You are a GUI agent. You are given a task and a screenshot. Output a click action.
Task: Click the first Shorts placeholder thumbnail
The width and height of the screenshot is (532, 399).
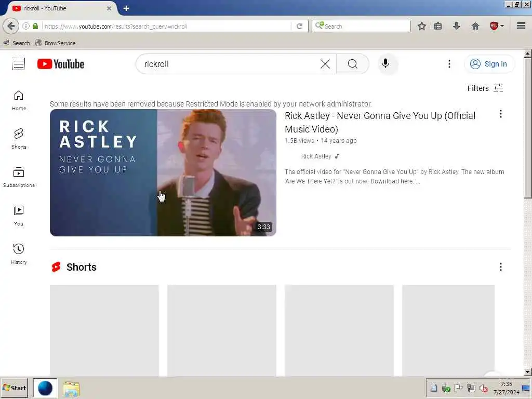coord(104,330)
